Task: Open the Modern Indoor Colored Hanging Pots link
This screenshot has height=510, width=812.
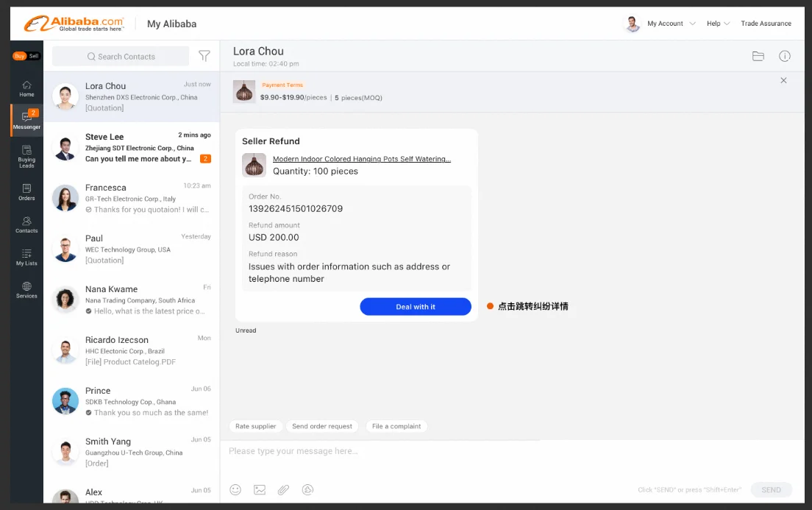Action: coord(361,159)
